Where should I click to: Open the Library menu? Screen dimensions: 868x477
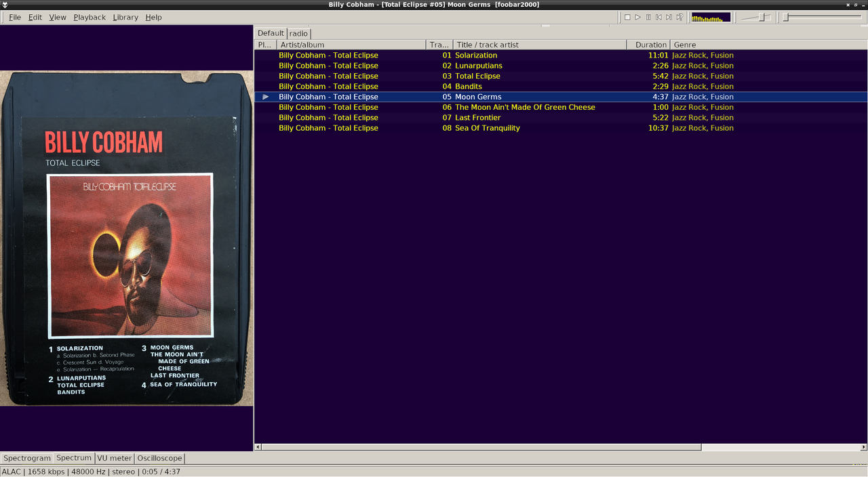tap(125, 17)
